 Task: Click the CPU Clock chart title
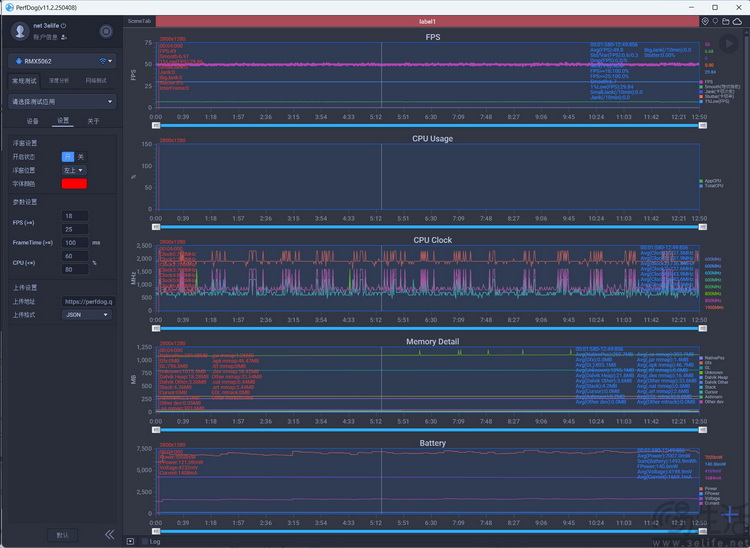coord(432,240)
